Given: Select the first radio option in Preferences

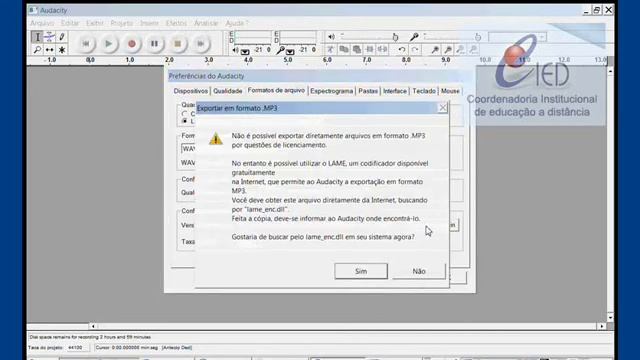Looking at the screenshot, I should (184, 113).
